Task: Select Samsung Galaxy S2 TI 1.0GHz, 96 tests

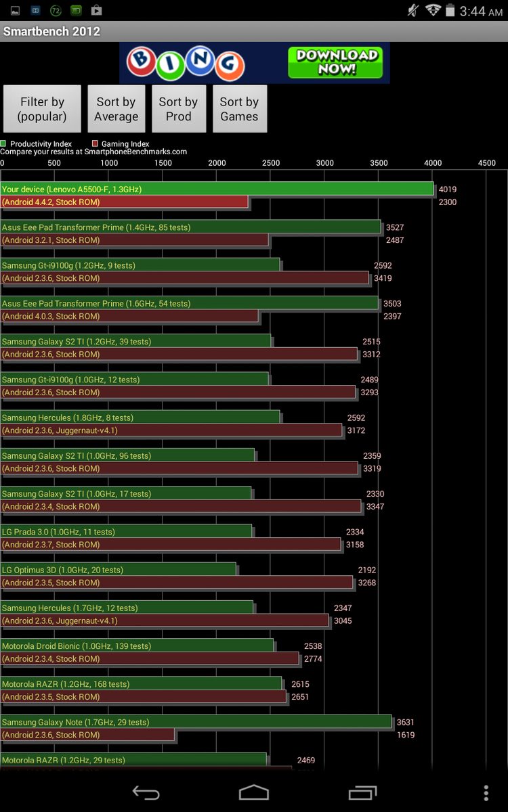Action: point(127,455)
